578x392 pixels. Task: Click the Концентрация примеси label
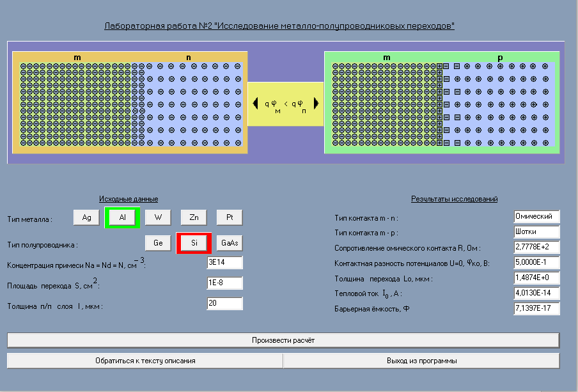point(76,263)
